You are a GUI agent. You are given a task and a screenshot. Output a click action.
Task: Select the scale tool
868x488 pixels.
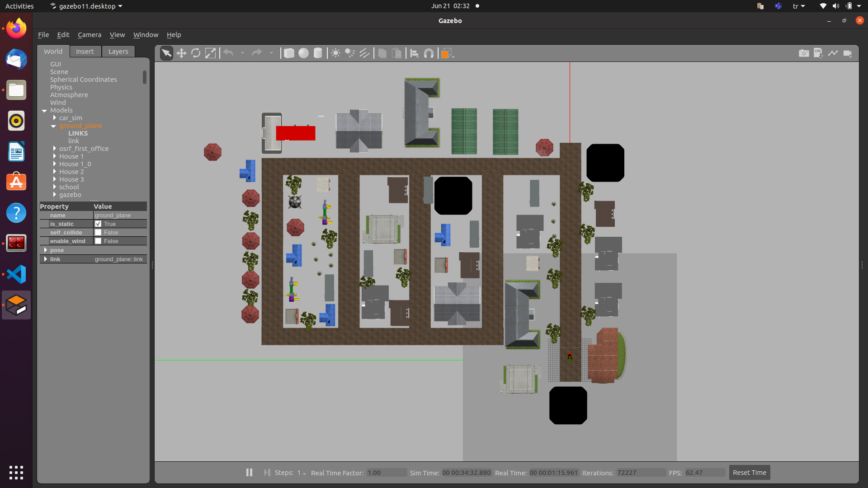pyautogui.click(x=210, y=54)
